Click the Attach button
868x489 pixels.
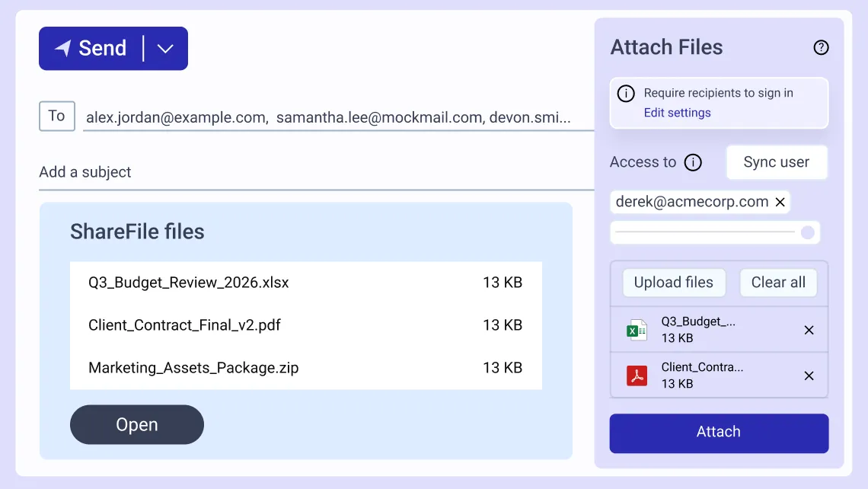pyautogui.click(x=719, y=433)
